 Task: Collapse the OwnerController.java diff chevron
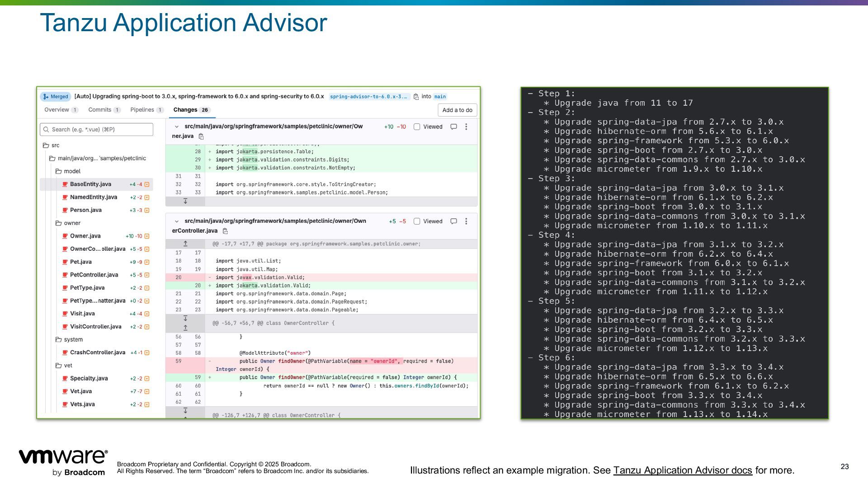pyautogui.click(x=177, y=221)
